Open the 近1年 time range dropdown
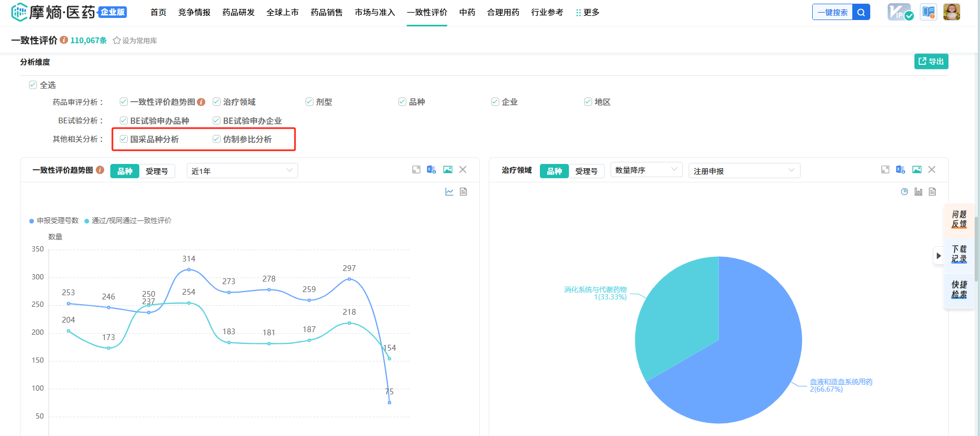980x436 pixels. pyautogui.click(x=242, y=171)
